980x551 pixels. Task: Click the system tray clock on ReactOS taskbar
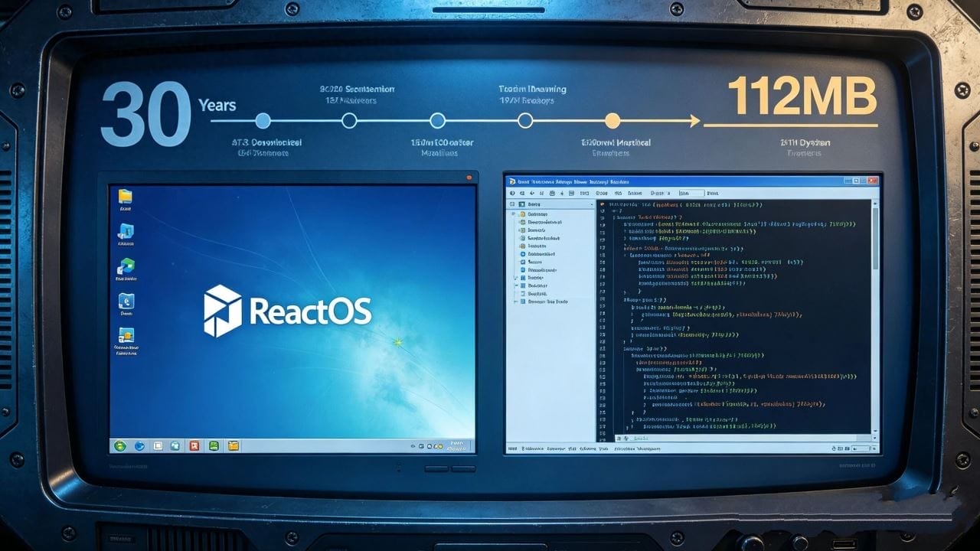pos(457,445)
